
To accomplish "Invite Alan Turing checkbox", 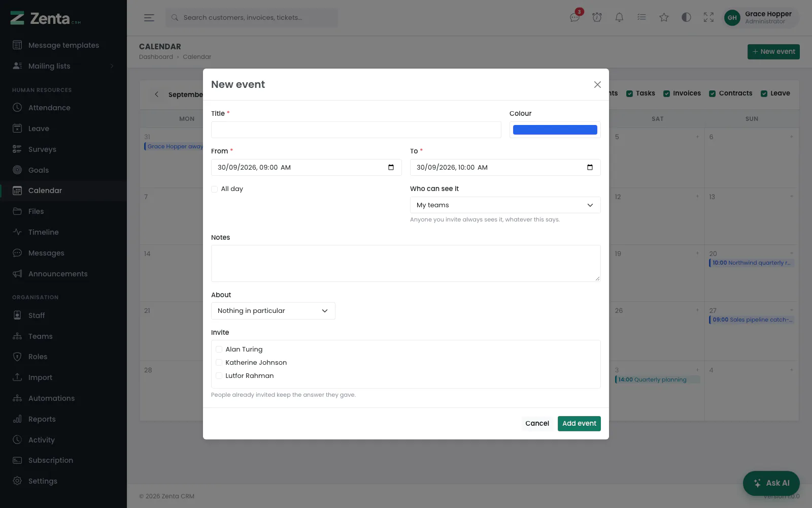I will point(219,350).
